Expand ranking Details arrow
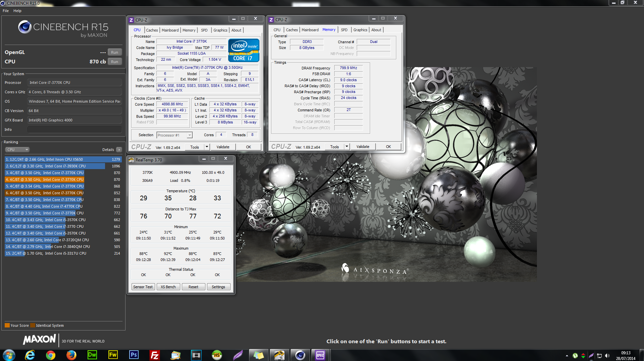Viewport: 644px width, 361px height. [119, 150]
